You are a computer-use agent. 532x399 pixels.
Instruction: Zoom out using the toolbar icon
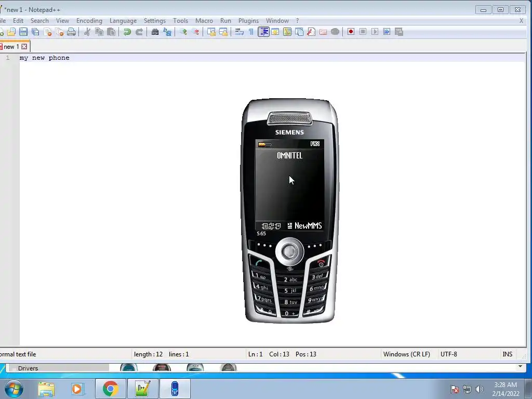click(x=195, y=32)
